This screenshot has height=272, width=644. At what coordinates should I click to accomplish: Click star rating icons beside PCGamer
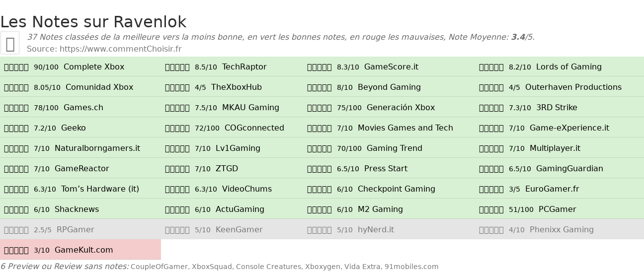491,209
